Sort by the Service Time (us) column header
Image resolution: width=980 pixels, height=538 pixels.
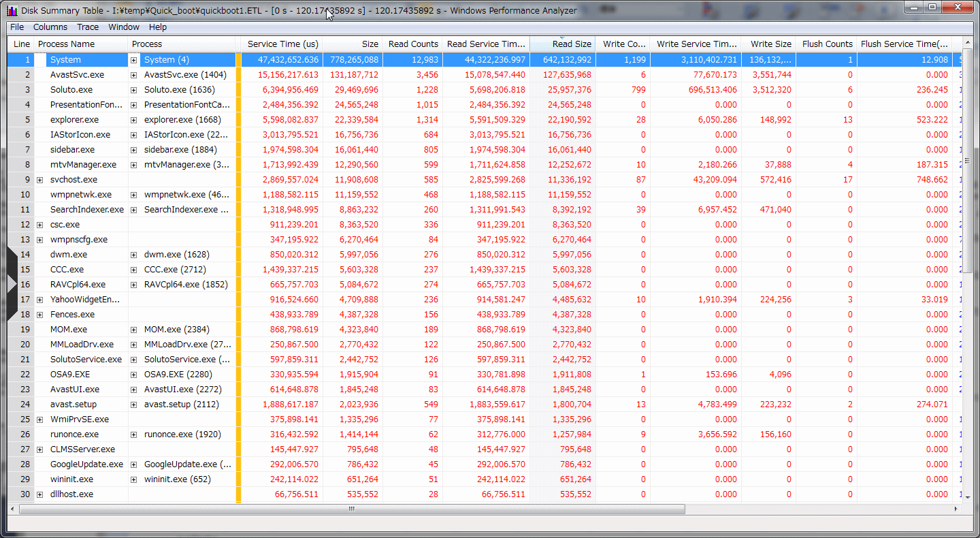[282, 44]
